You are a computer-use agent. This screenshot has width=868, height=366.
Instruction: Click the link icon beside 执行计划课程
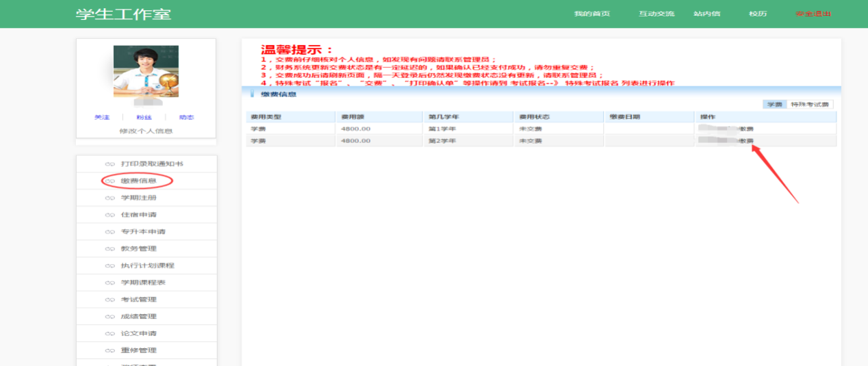tap(109, 265)
